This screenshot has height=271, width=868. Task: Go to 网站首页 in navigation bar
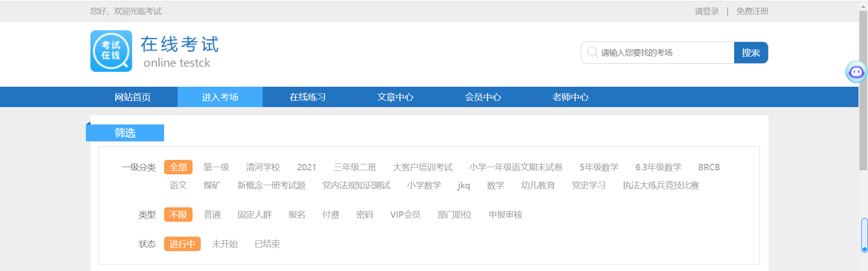click(x=132, y=97)
